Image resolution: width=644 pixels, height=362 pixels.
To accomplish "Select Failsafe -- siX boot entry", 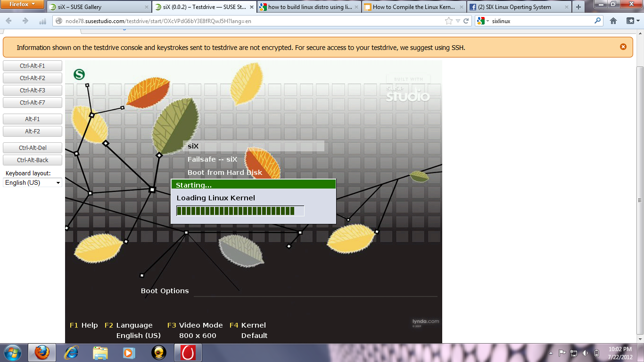I will point(212,159).
